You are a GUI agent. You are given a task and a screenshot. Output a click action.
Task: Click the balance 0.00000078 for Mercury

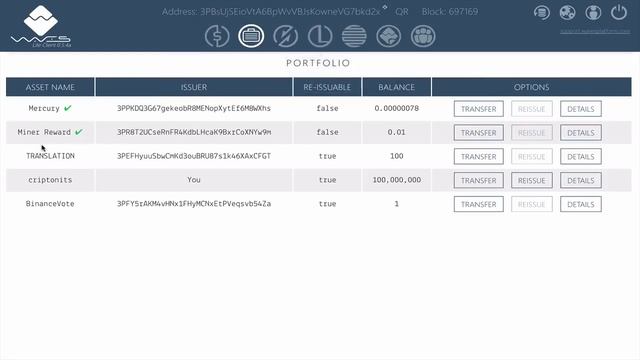point(396,108)
